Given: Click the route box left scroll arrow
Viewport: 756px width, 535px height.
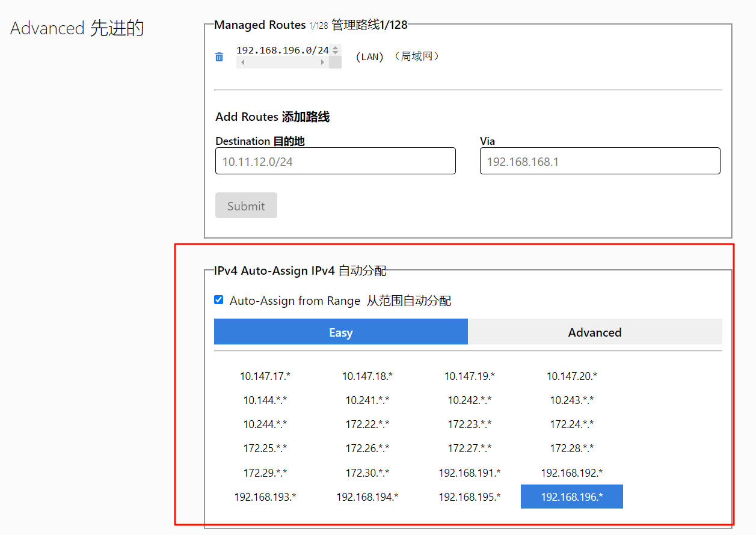Looking at the screenshot, I should (x=243, y=63).
